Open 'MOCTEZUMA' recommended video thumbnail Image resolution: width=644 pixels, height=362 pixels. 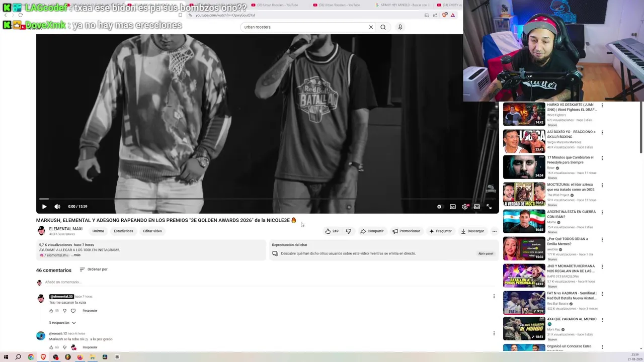pyautogui.click(x=524, y=195)
